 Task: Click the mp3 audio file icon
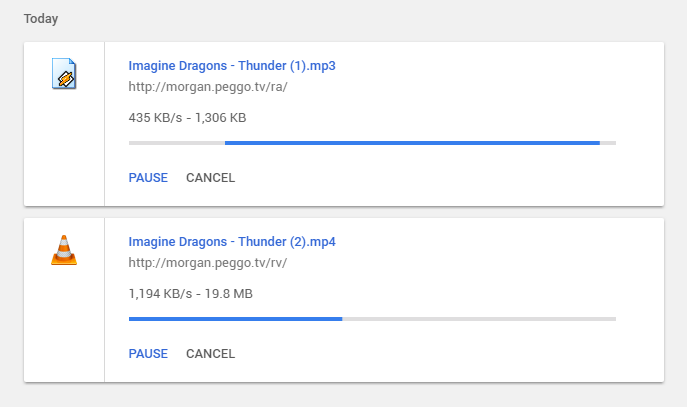[64, 74]
